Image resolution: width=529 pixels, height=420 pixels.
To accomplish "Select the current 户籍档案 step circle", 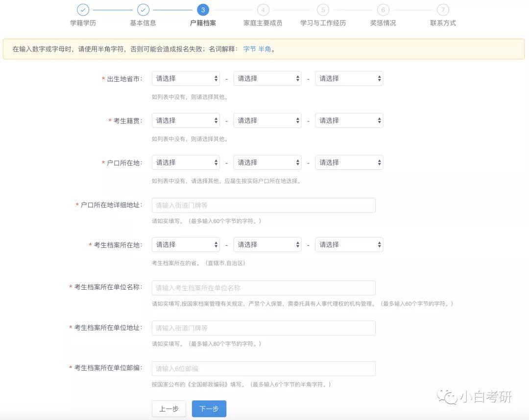I will point(203,9).
